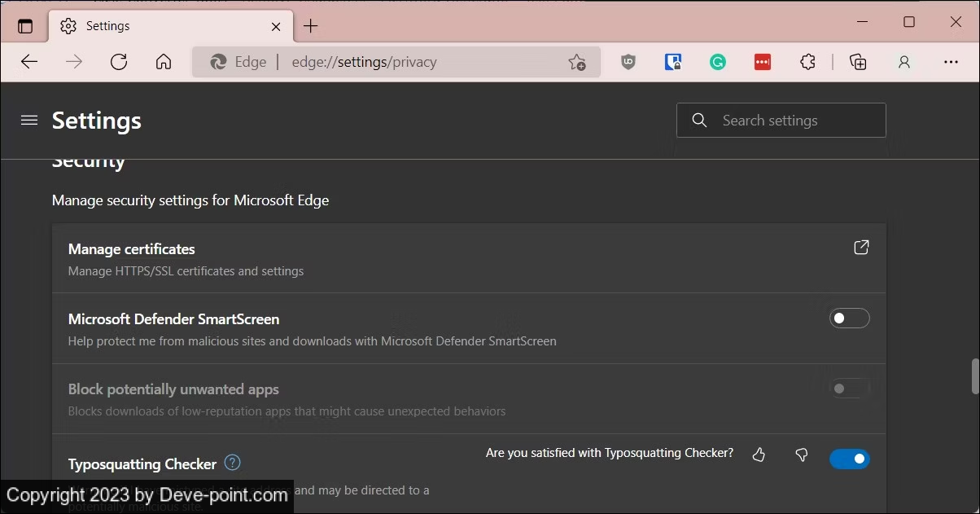Toggle Block potentially unwanted apps
The image size is (980, 514).
click(850, 389)
